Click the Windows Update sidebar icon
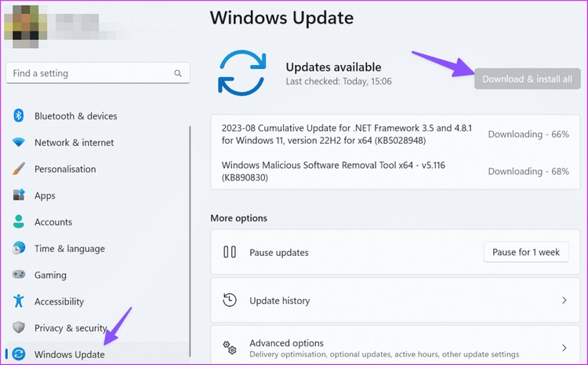 (x=18, y=354)
